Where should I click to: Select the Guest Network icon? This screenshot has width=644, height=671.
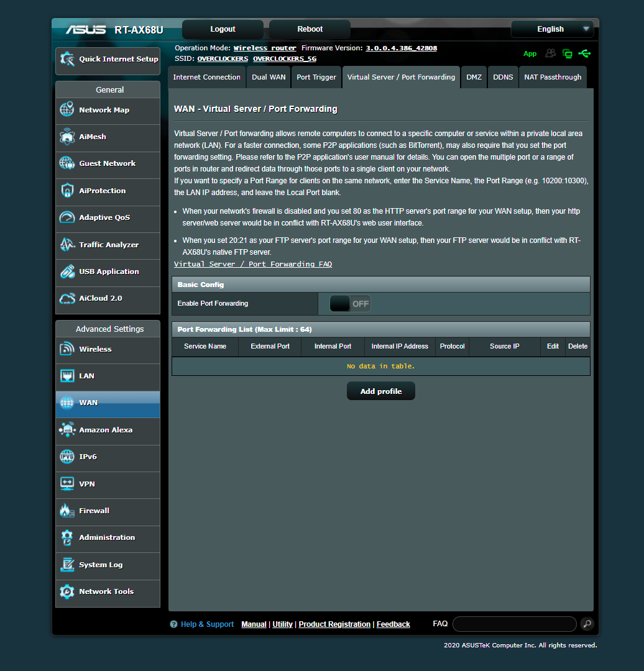click(67, 163)
